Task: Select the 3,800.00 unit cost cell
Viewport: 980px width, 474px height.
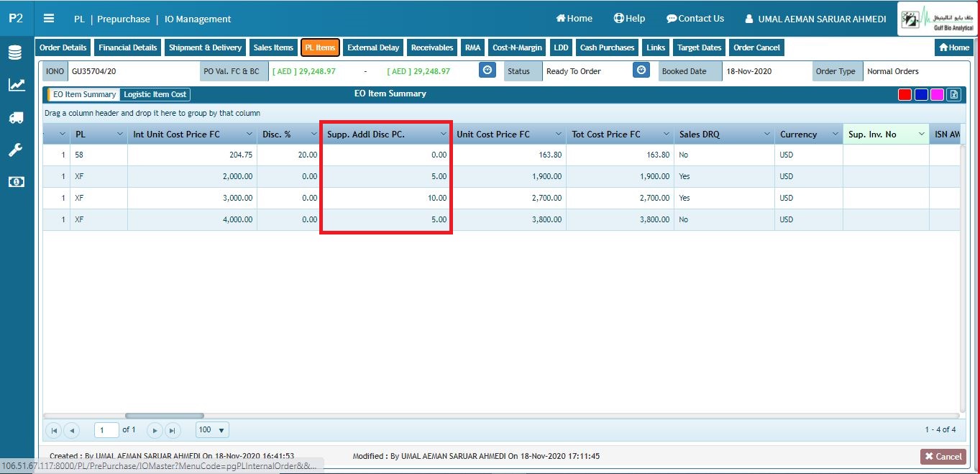Action: (x=509, y=219)
